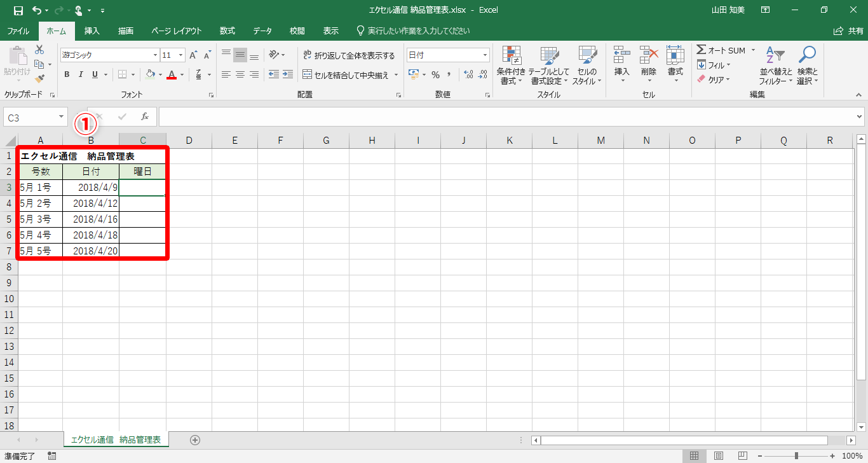Open the ファイル tab
The width and height of the screenshot is (868, 463).
(18, 31)
